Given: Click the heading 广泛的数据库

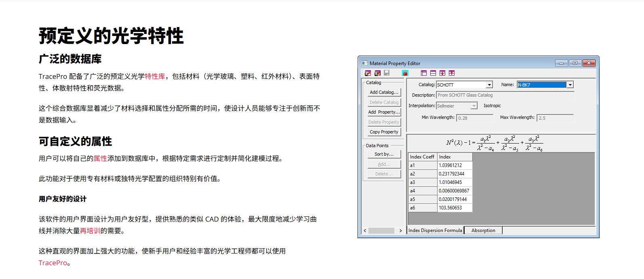Looking at the screenshot, I should [x=70, y=59].
